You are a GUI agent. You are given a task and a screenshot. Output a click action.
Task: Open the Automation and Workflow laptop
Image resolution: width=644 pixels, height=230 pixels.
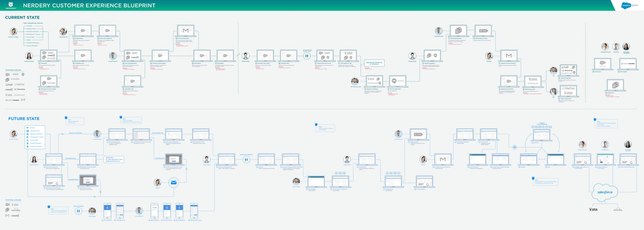(x=174, y=134)
